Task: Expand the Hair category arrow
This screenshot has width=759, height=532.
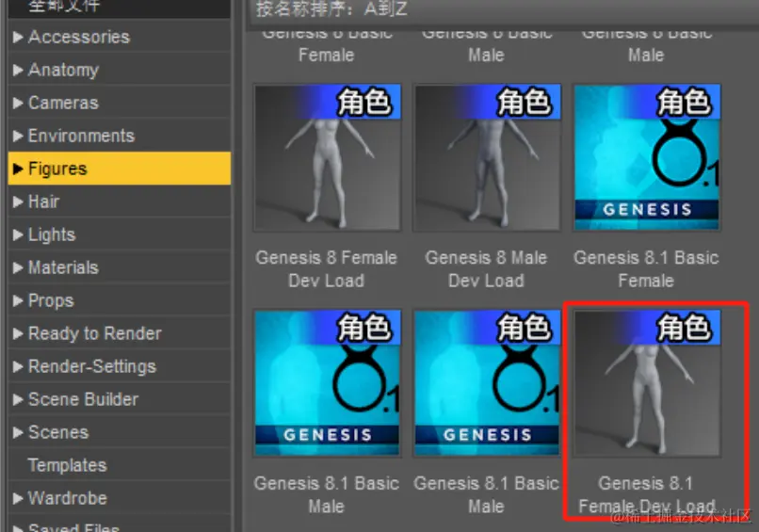Action: 18,202
